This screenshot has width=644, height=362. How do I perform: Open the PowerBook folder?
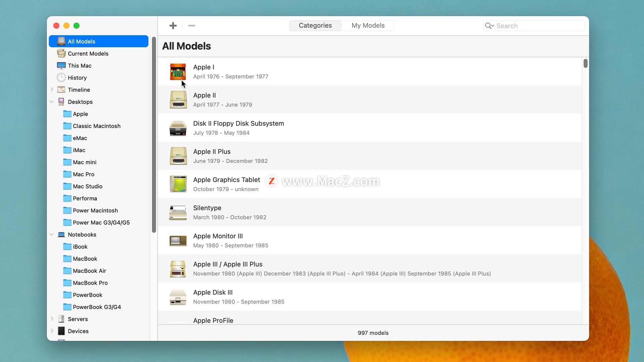(99, 295)
